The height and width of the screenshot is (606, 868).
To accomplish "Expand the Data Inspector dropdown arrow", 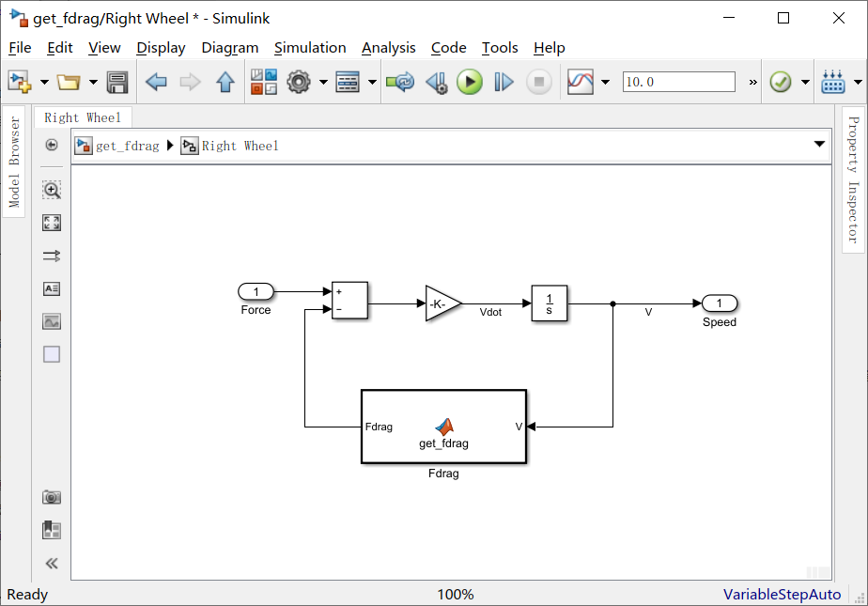I will (x=606, y=83).
